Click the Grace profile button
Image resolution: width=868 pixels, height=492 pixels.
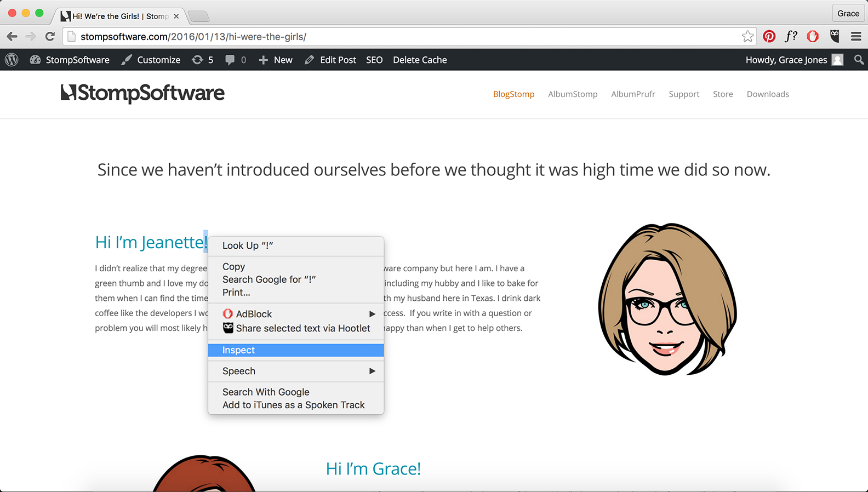coord(848,13)
